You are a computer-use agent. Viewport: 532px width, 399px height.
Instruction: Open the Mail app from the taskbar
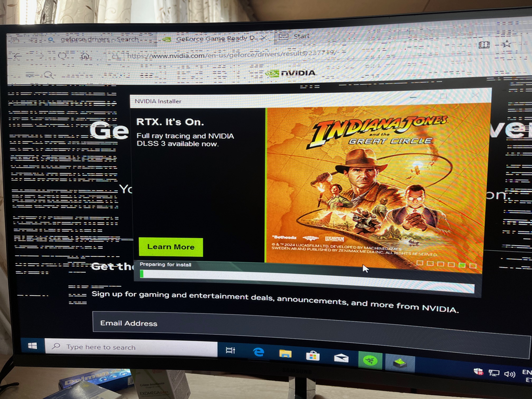coord(341,358)
